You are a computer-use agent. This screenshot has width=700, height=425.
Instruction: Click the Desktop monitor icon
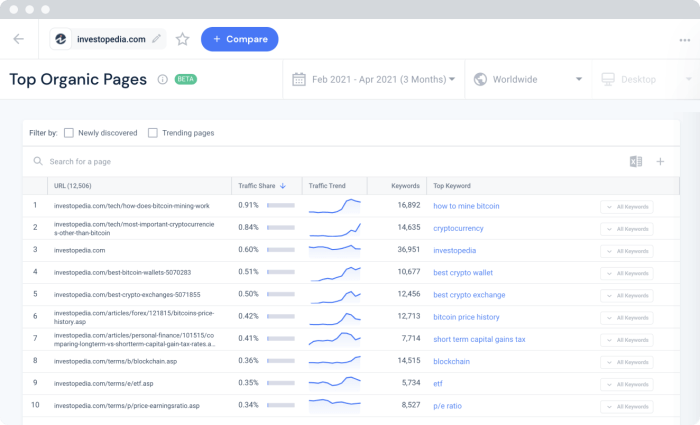[x=608, y=79]
